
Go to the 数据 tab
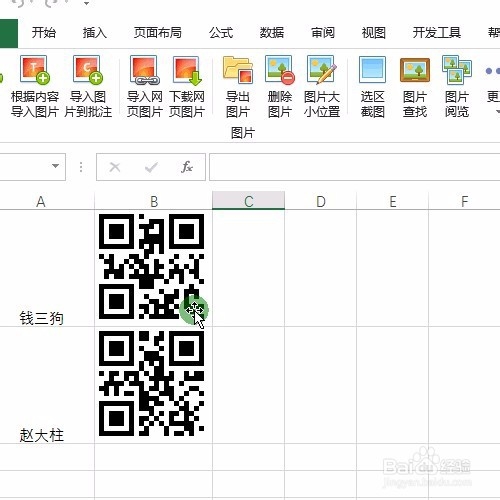coord(272,33)
